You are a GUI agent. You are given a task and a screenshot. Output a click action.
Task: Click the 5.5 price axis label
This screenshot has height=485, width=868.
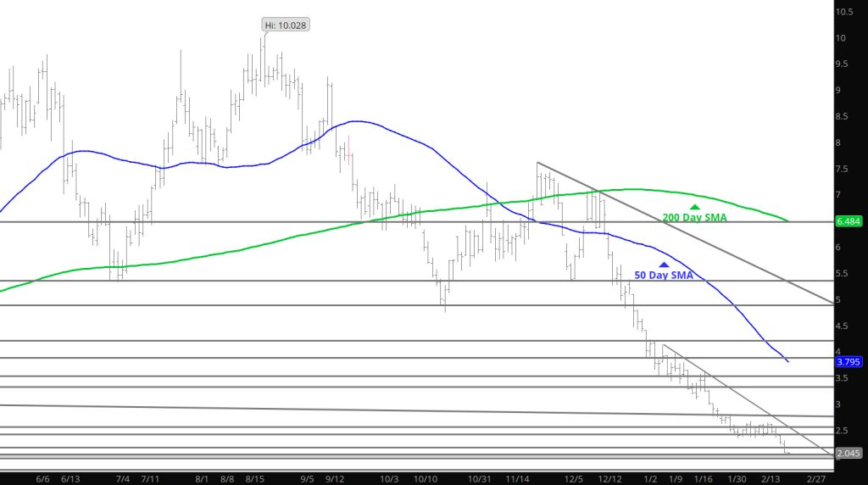843,274
